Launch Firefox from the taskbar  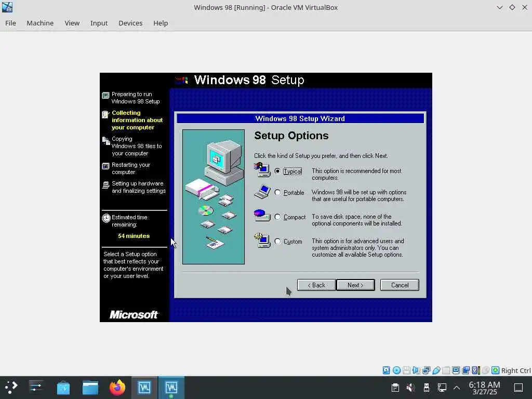point(117,388)
